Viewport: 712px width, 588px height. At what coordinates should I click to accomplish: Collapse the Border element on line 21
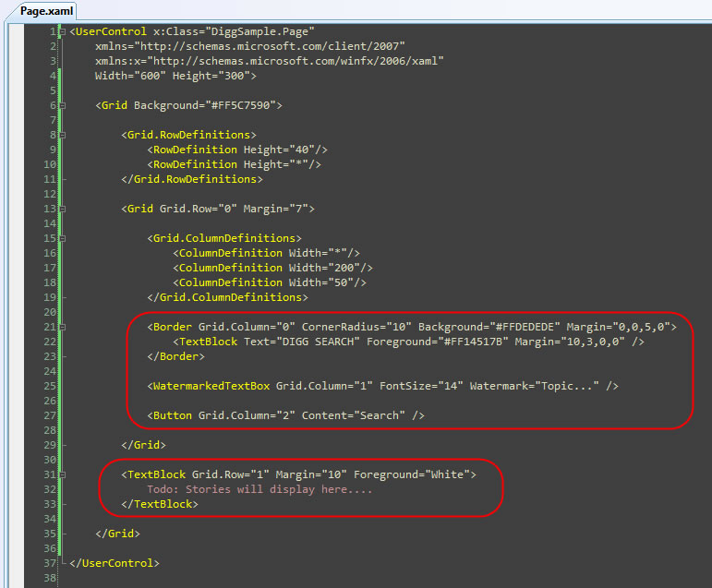click(x=63, y=327)
